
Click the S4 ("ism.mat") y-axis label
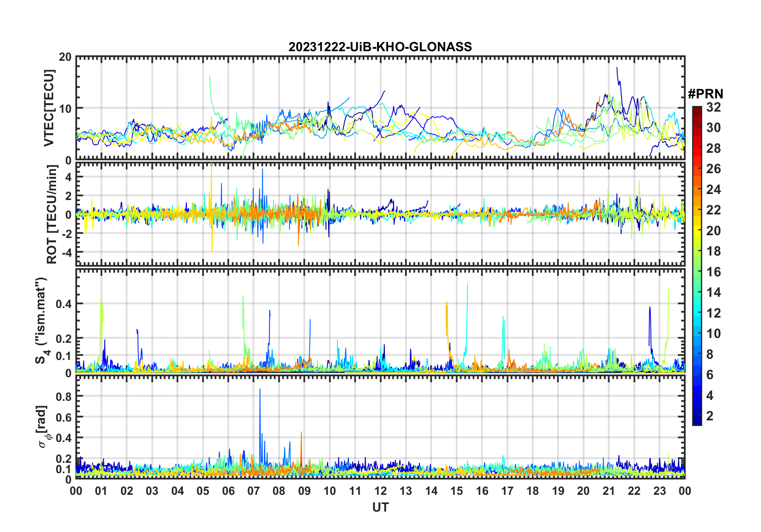pos(42,320)
